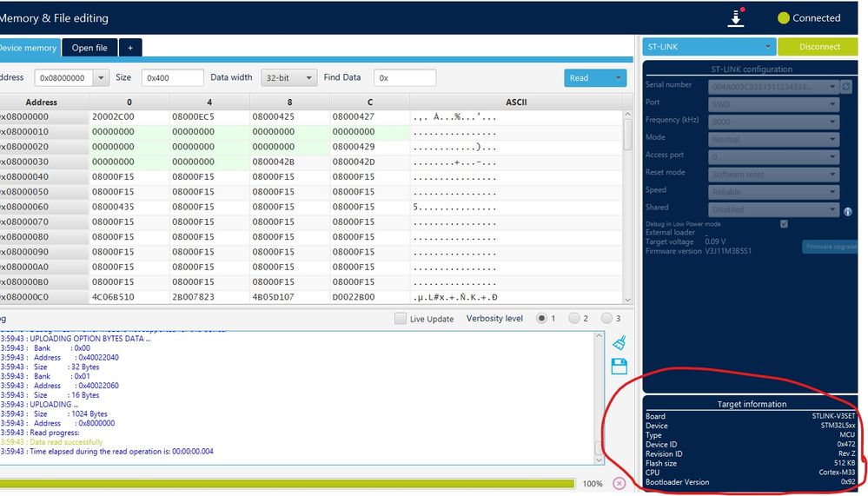Refresh the ST-LINK serial number list
The height and width of the screenshot is (496, 868).
click(846, 86)
